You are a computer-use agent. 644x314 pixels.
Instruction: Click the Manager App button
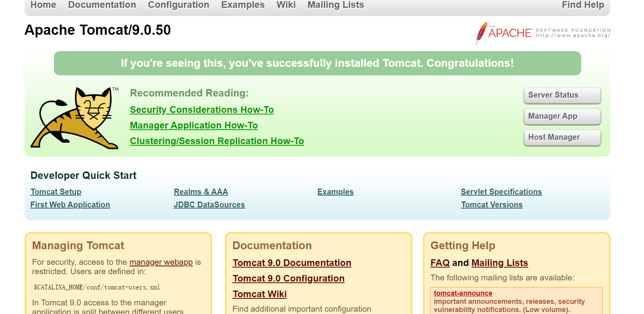(562, 116)
